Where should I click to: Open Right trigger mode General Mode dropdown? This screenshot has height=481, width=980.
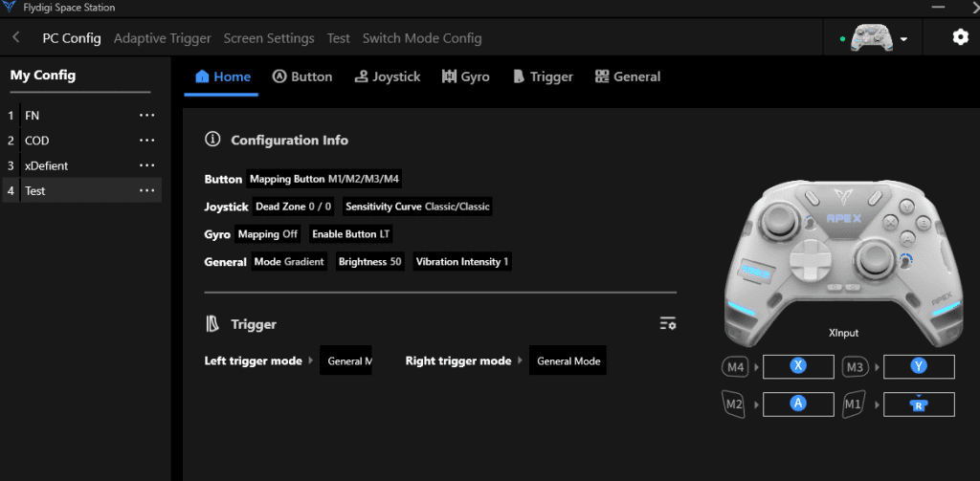click(568, 361)
